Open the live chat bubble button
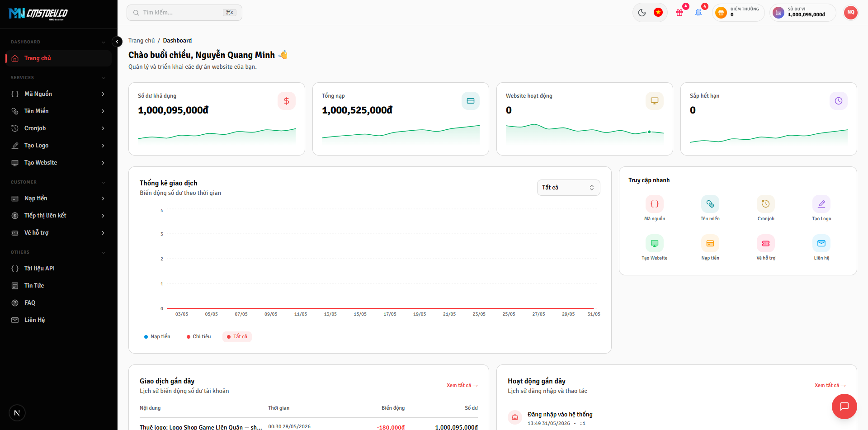 pos(844,406)
